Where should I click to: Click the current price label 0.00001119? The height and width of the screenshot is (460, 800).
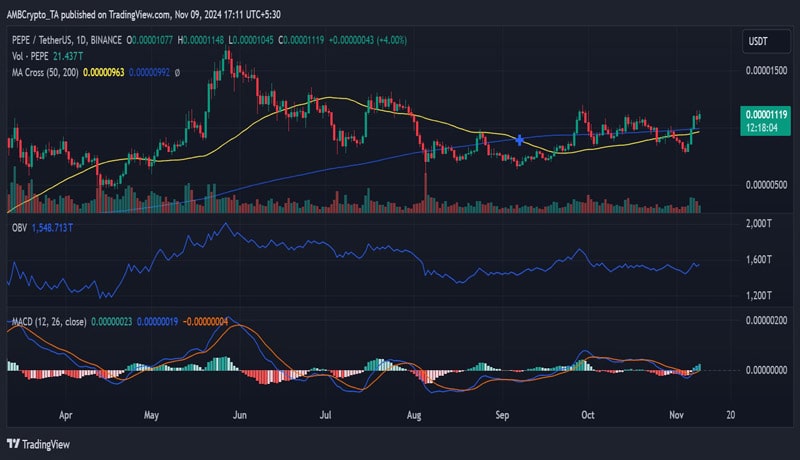[x=766, y=115]
